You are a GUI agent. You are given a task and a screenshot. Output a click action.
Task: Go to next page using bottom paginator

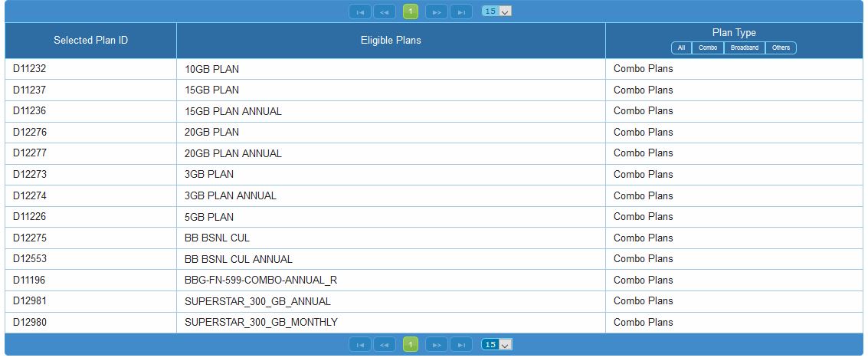click(436, 345)
